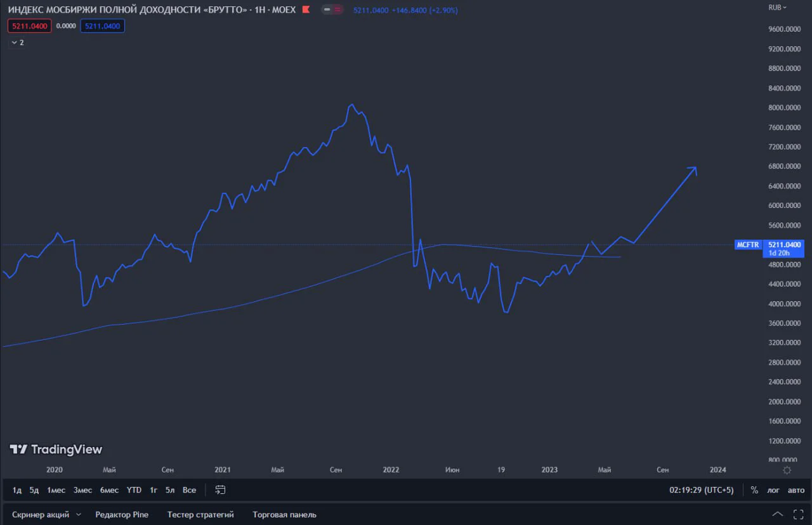This screenshot has height=525, width=812.
Task: Click the blue-outlined 5211.0400 buy price box
Action: click(103, 26)
